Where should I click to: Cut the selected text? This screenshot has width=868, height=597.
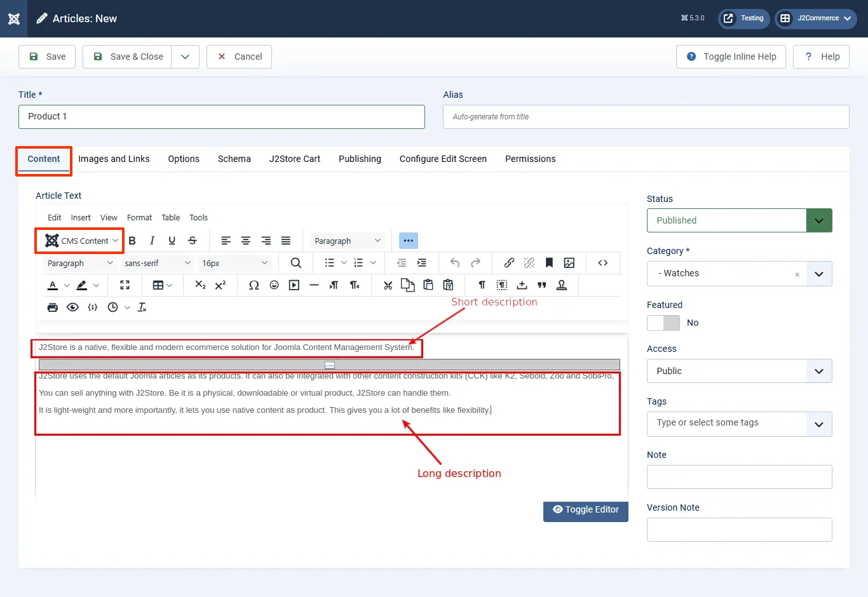(x=388, y=285)
